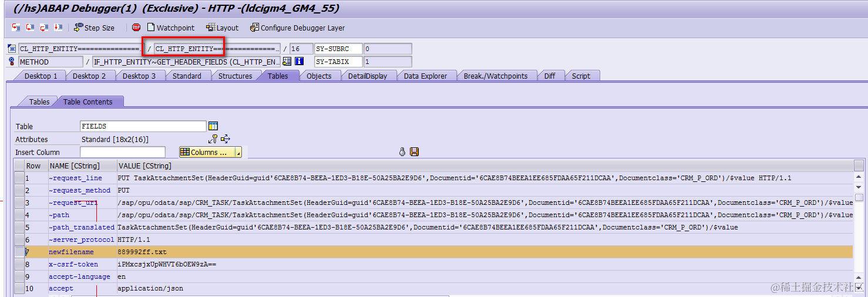Click the table display icon next to FIELDS
Viewport: 868px width, 297px height.
[x=213, y=126]
